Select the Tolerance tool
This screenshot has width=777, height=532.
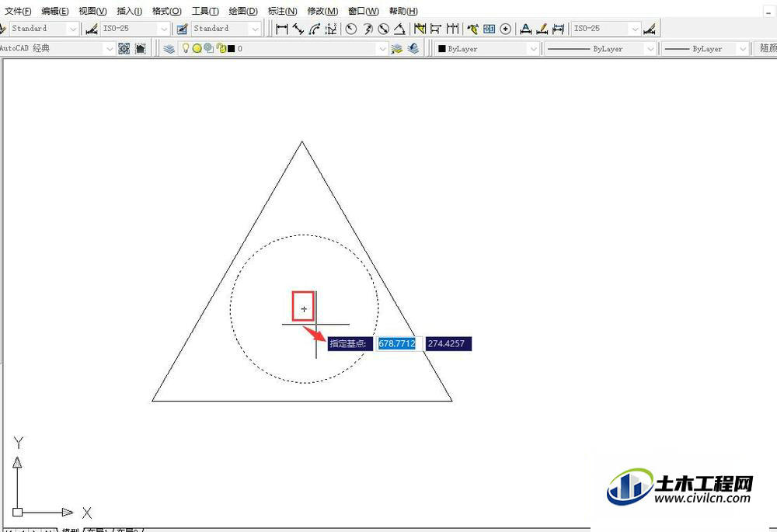[x=489, y=29]
